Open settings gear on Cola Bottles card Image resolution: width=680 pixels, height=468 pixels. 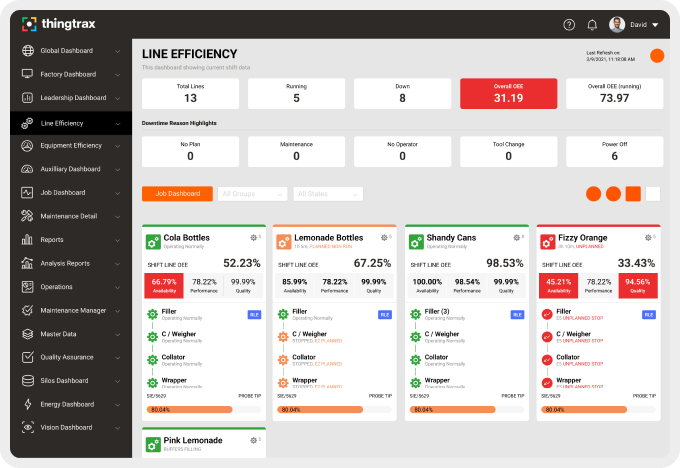click(x=252, y=237)
